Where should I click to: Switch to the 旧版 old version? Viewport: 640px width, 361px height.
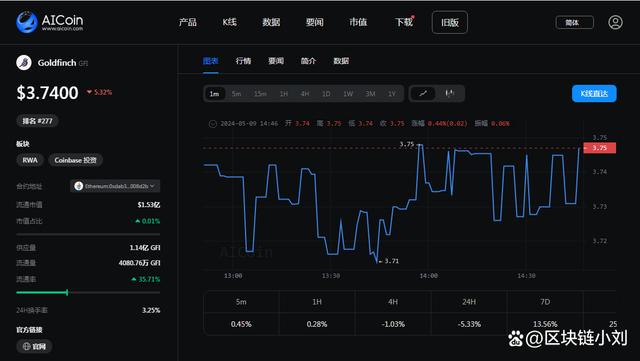pos(450,22)
